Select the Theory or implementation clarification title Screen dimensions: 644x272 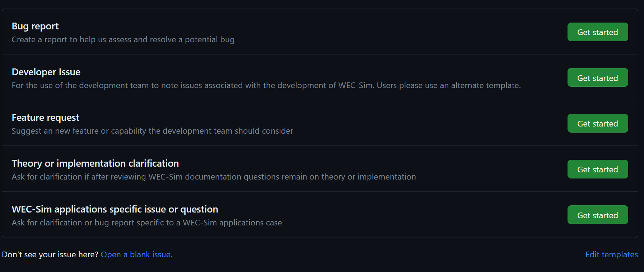95,163
